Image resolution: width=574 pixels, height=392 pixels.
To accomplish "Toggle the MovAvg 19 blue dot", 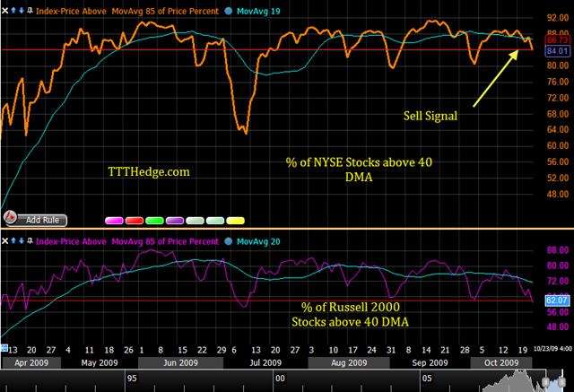I will point(228,11).
